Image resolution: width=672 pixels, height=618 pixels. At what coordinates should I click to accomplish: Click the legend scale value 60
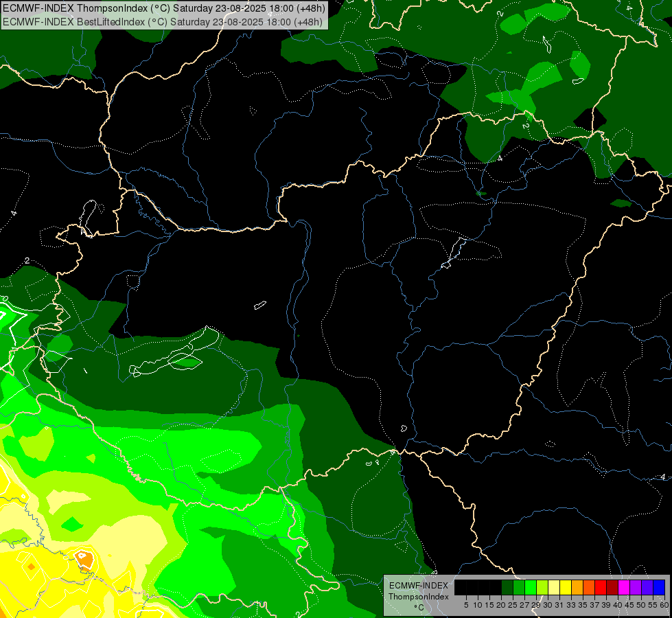point(664,605)
